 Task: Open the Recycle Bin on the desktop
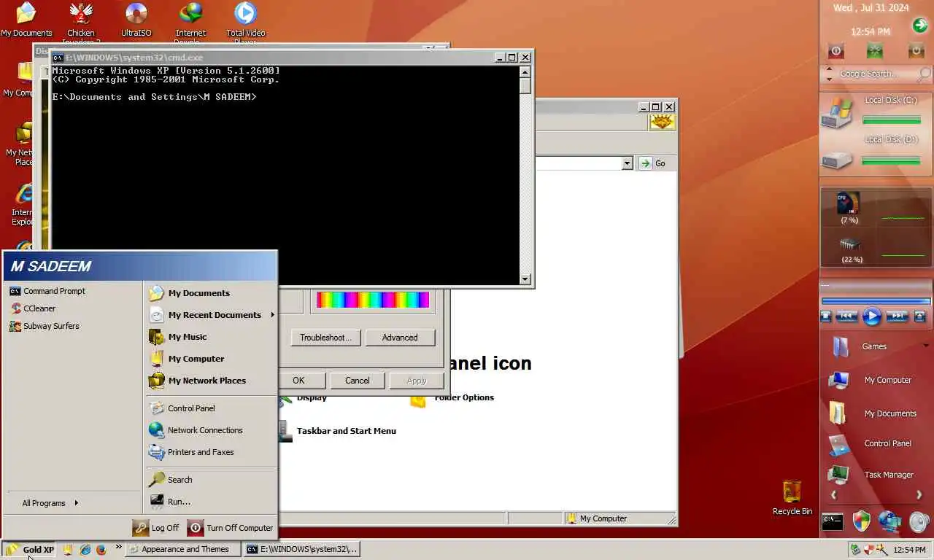(792, 498)
